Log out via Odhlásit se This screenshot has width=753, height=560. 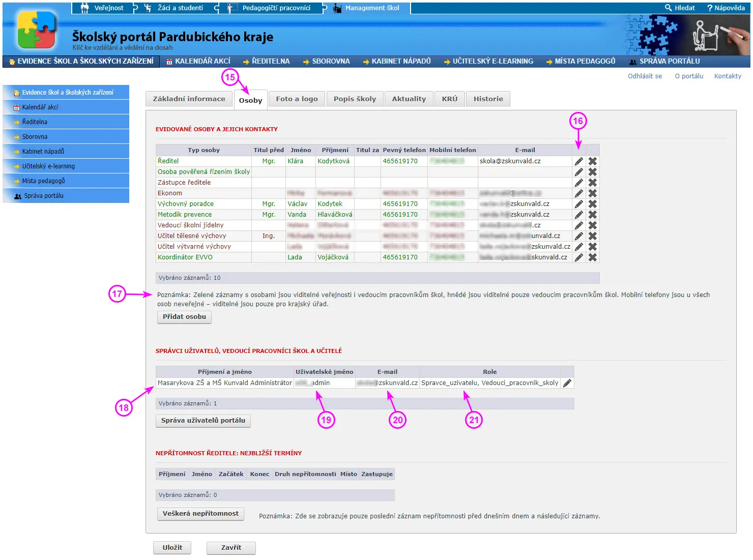pos(645,76)
